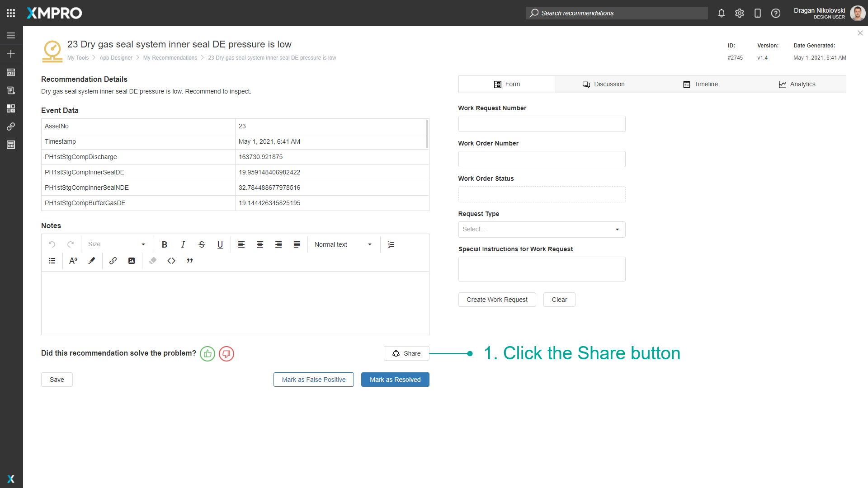Switch to the Timeline tab
Image resolution: width=868 pixels, height=488 pixels.
click(x=700, y=84)
